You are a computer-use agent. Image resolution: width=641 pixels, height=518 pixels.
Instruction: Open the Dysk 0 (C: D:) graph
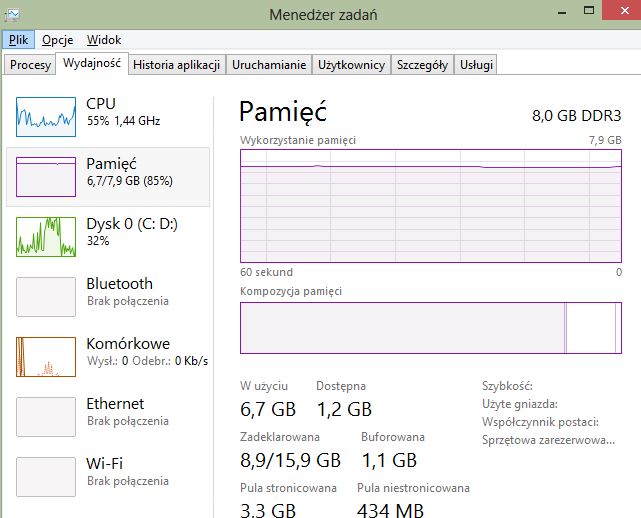46,237
